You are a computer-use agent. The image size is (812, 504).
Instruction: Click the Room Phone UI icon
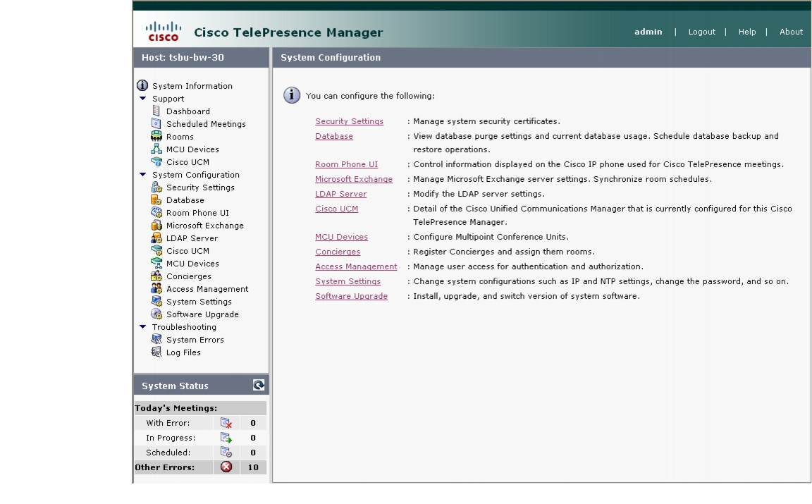[156, 212]
